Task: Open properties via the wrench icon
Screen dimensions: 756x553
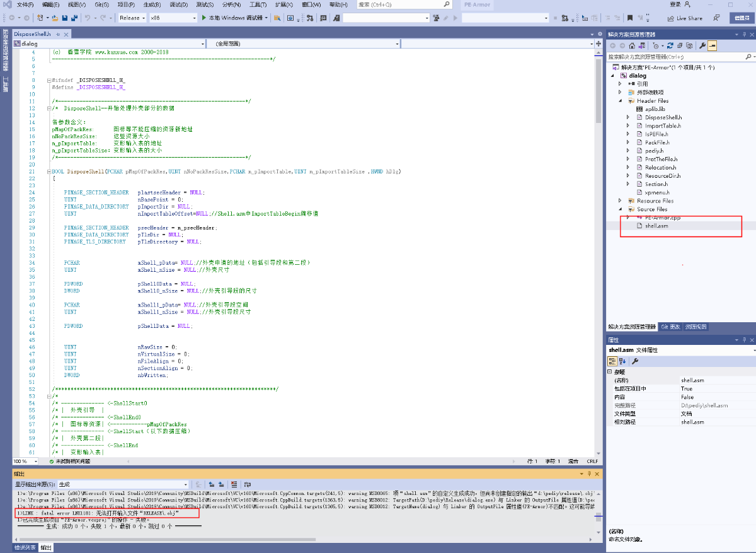Action: point(702,46)
